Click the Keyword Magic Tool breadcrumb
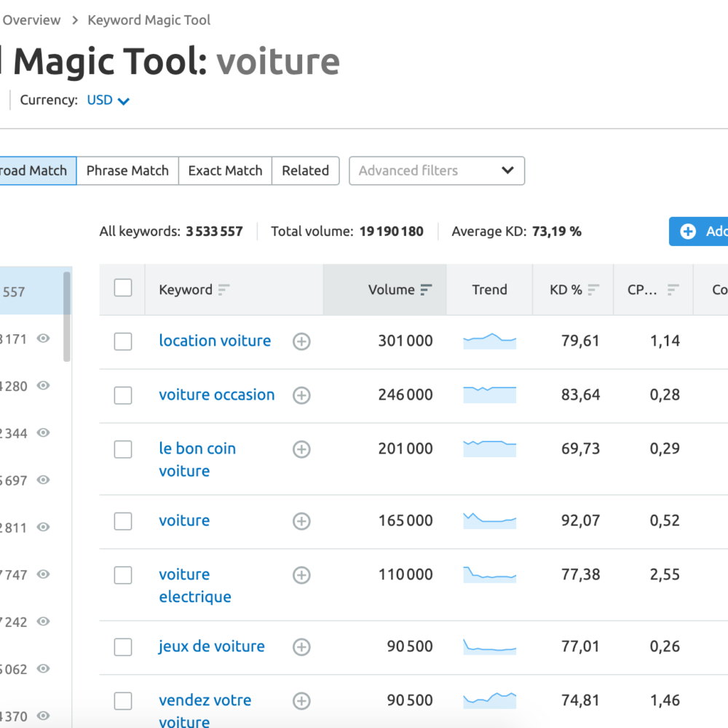The width and height of the screenshot is (728, 728). pos(149,20)
